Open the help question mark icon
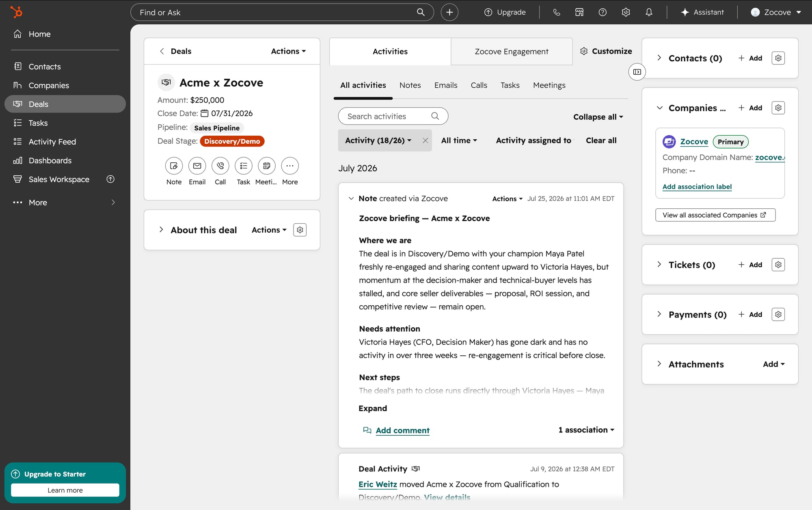 point(603,12)
